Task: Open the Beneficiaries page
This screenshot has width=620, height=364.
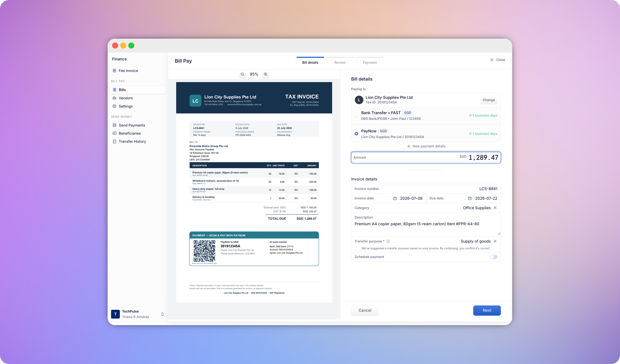Action: pos(138,133)
